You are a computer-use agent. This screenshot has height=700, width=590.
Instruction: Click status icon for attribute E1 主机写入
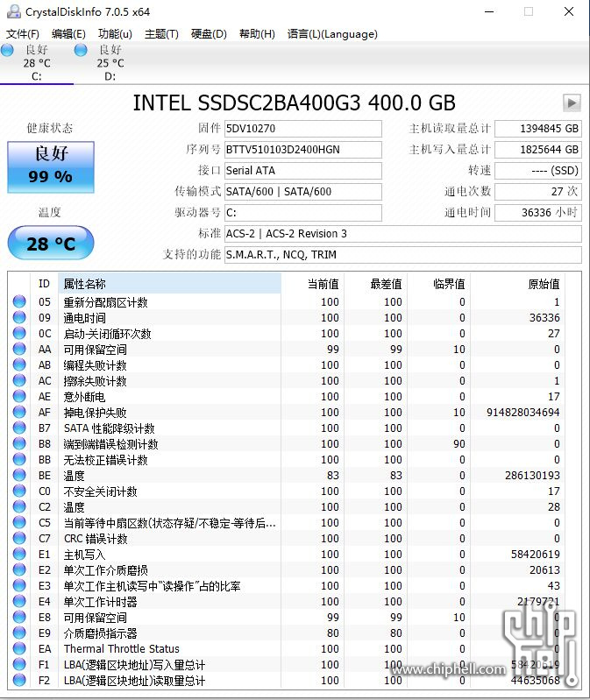coord(19,554)
